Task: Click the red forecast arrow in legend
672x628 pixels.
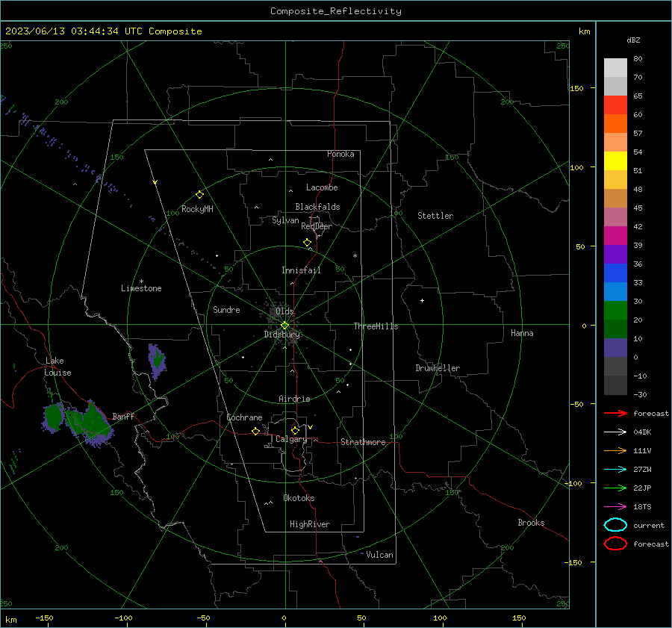Action: click(x=615, y=413)
